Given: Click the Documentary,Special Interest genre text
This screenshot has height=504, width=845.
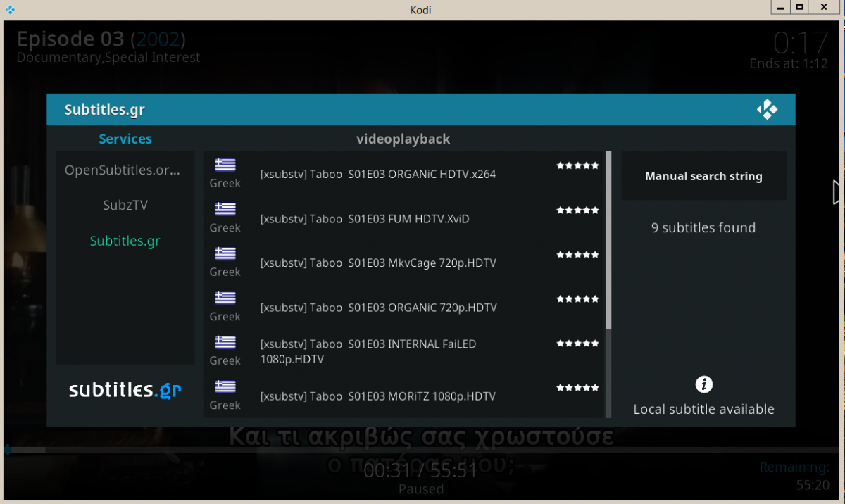Looking at the screenshot, I should [108, 57].
